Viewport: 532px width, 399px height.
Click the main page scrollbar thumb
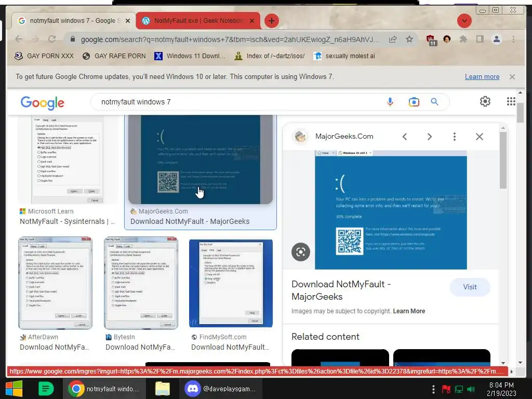[520, 112]
